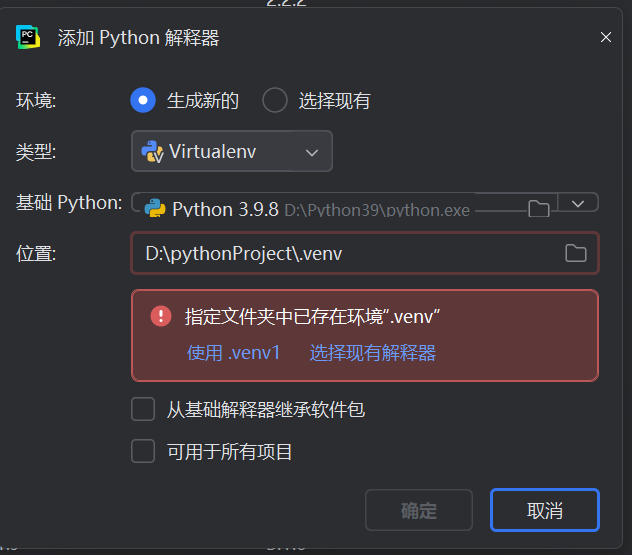Expand the 基础 Python interpreter dropdown arrow
Viewport: 632px width, 555px height.
[578, 203]
